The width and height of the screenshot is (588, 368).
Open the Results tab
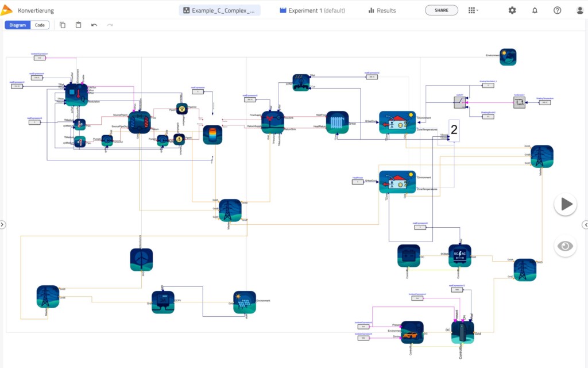382,10
